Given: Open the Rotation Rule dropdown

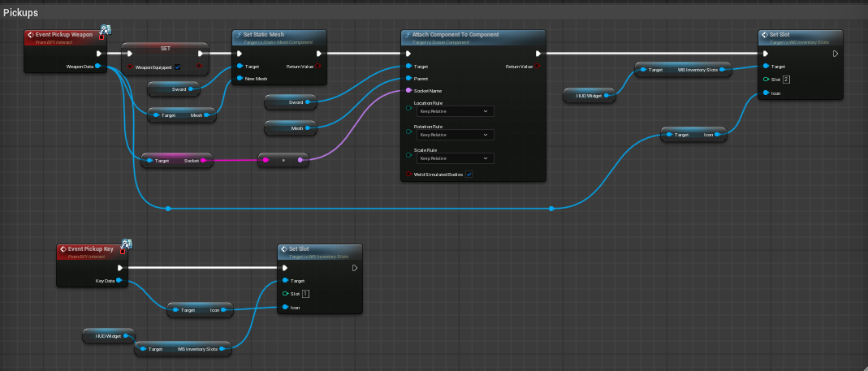Looking at the screenshot, I should coord(455,135).
